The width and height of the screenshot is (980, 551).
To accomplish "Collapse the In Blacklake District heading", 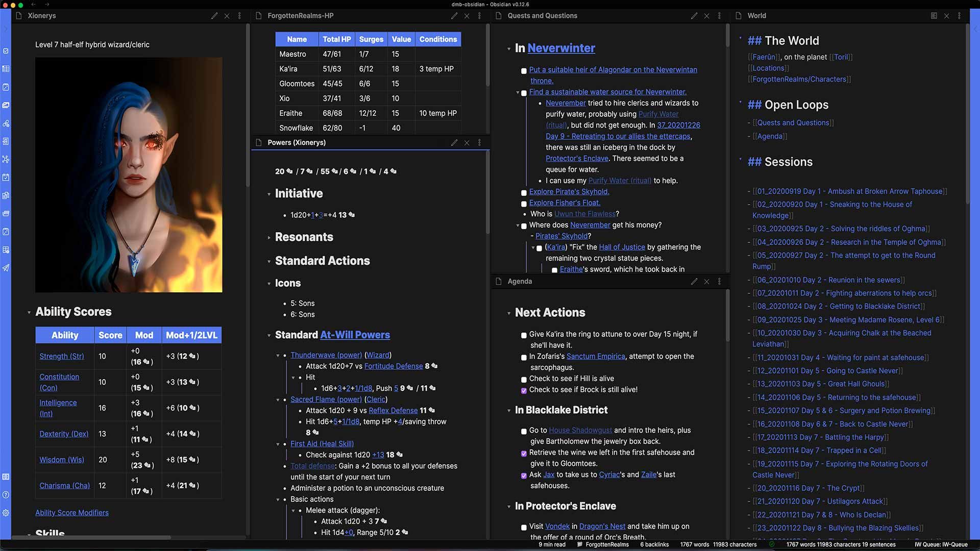I will click(x=509, y=411).
